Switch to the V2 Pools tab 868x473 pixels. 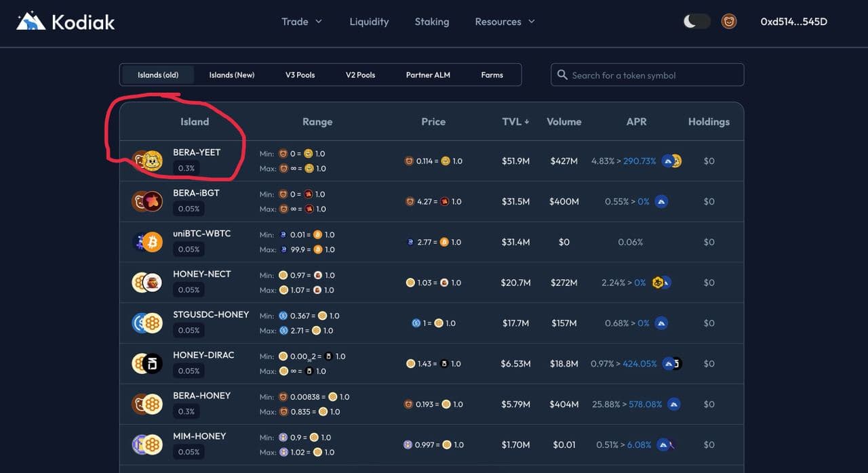[x=360, y=75]
